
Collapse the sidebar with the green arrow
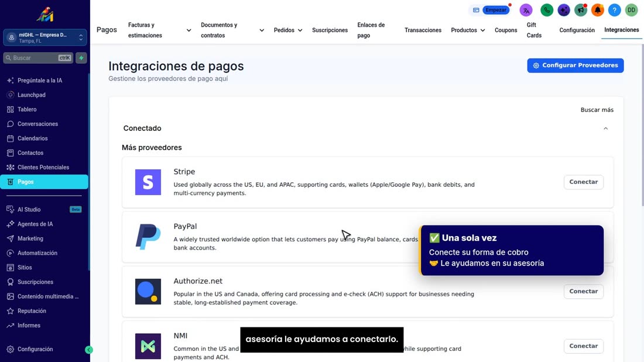coord(89,350)
